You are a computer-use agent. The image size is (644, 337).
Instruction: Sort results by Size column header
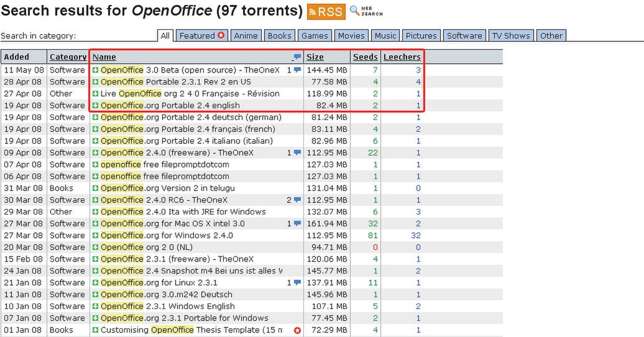point(315,57)
